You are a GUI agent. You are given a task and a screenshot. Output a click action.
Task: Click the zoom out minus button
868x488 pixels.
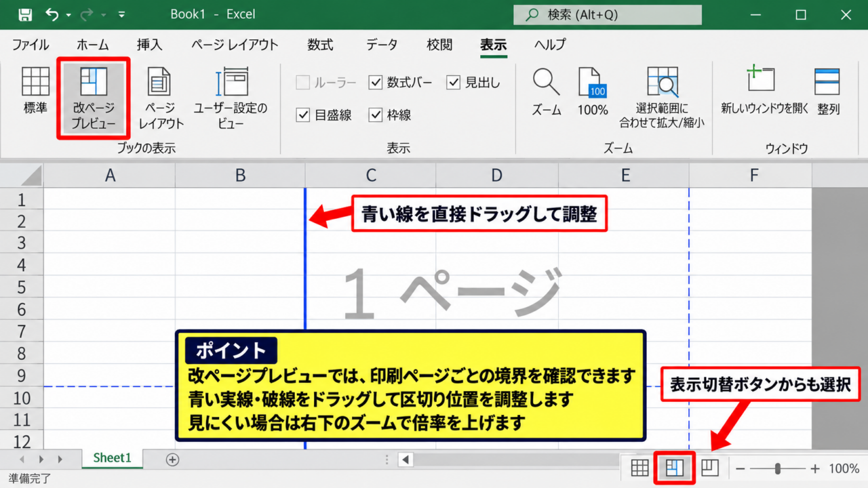point(741,468)
